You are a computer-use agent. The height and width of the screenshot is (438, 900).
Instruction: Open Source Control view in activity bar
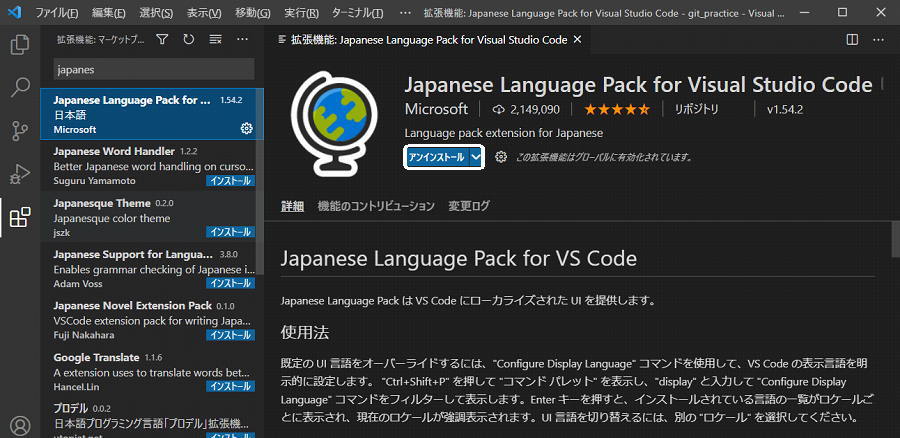coord(20,131)
